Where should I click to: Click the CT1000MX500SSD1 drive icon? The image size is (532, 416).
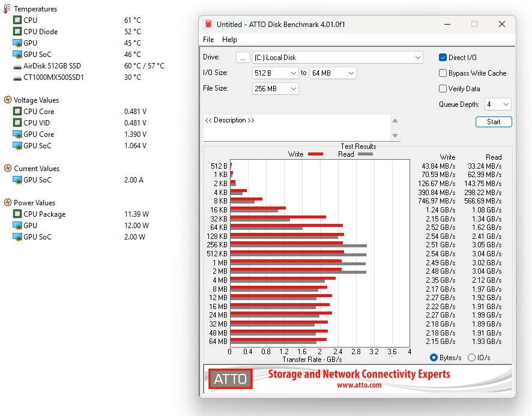(17, 79)
